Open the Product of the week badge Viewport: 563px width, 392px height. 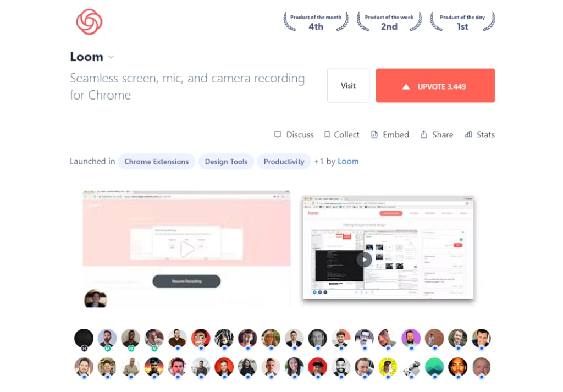click(389, 22)
